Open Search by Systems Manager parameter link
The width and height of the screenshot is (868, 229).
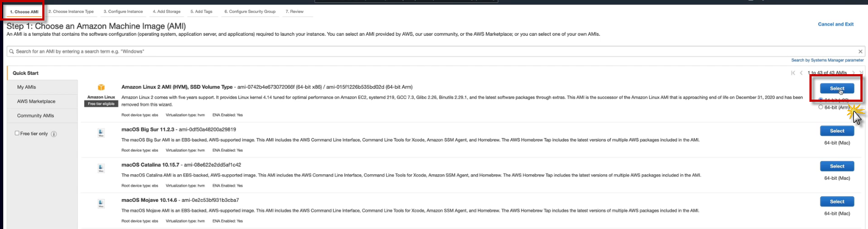click(x=827, y=60)
